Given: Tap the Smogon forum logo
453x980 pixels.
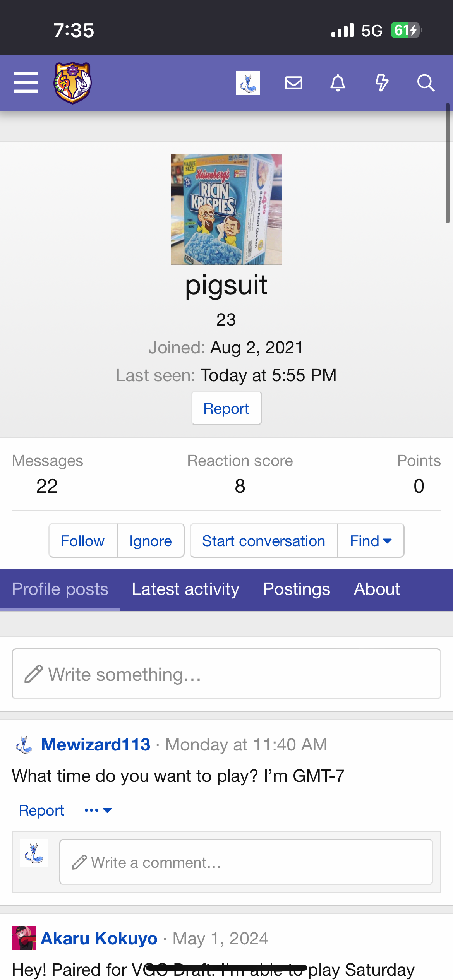Looking at the screenshot, I should pos(72,83).
